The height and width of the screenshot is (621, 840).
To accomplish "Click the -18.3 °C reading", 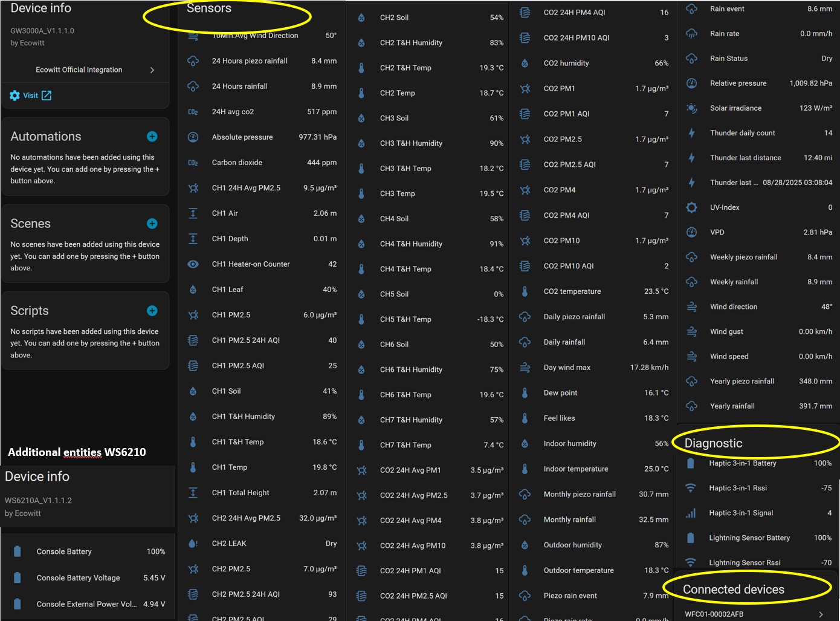I will 491,319.
